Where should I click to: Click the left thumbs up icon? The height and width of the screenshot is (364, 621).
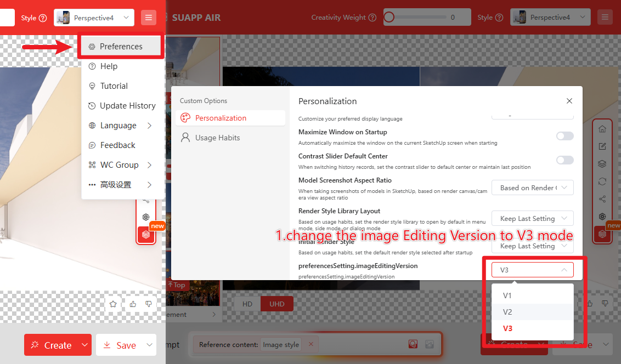point(133,304)
